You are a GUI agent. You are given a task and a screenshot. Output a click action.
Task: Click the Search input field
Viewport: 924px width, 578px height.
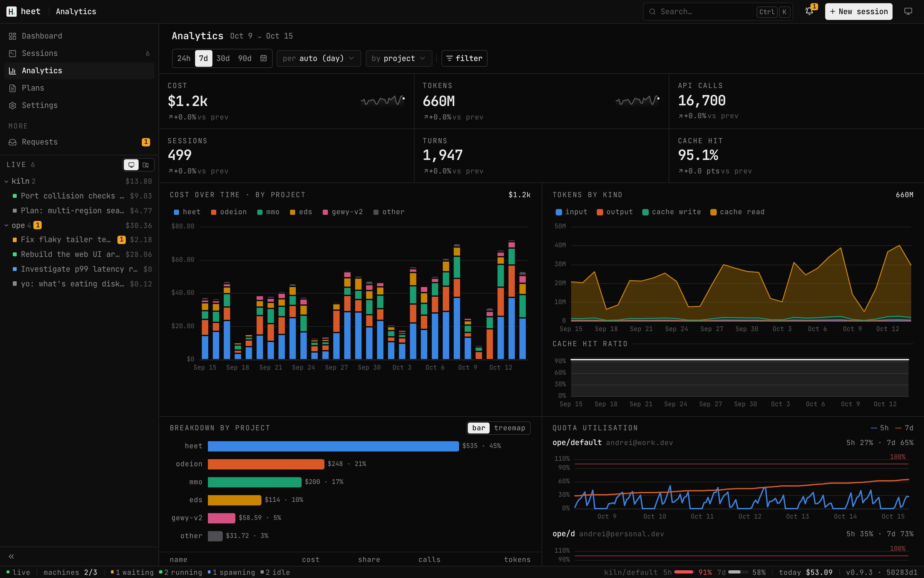click(x=718, y=12)
